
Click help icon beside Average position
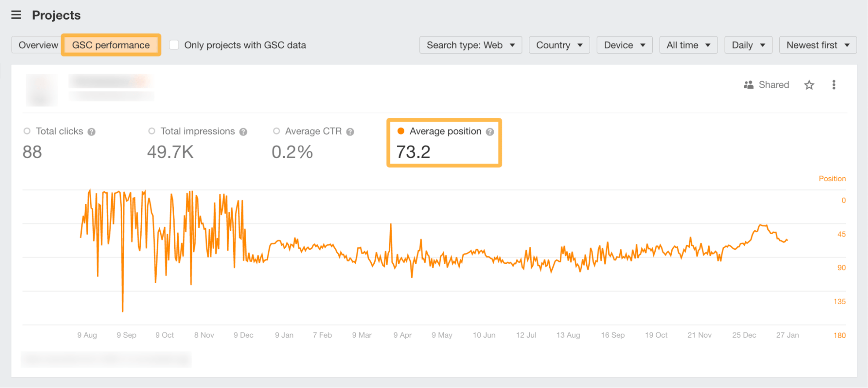pyautogui.click(x=490, y=132)
